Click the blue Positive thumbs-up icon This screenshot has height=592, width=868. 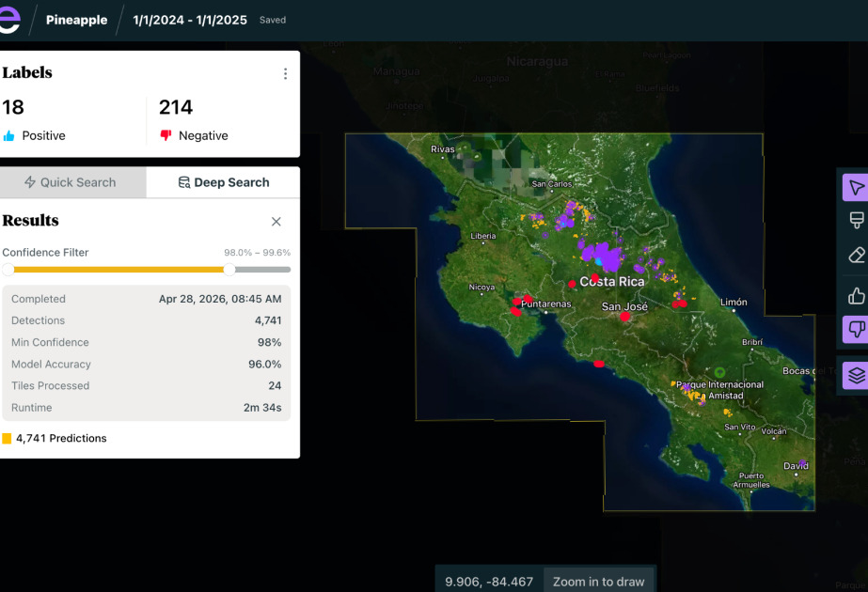pyautogui.click(x=9, y=136)
